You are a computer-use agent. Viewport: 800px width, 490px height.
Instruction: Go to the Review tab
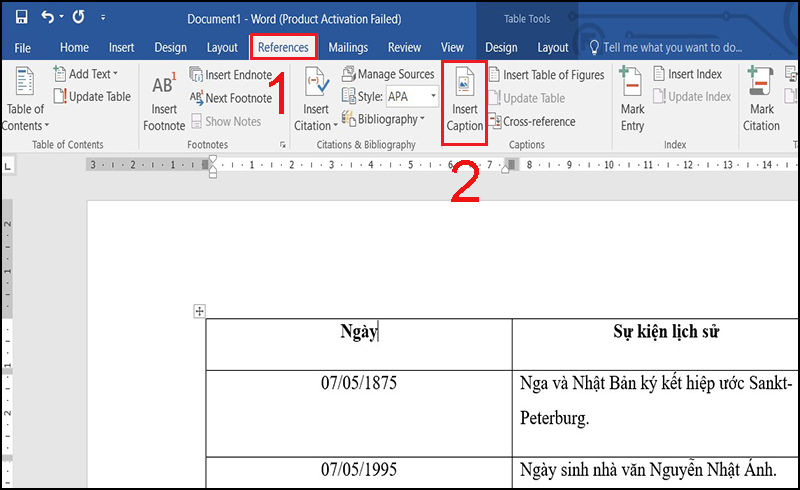tap(404, 47)
